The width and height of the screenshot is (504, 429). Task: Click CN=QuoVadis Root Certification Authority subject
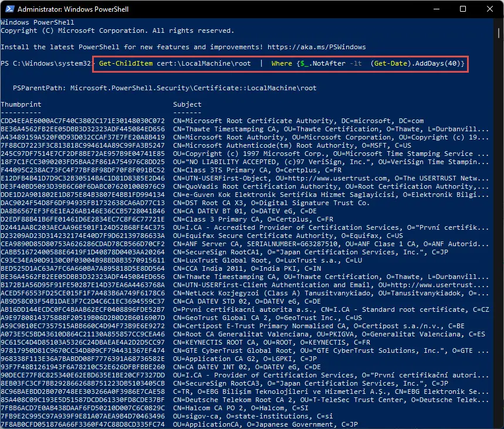331,186
